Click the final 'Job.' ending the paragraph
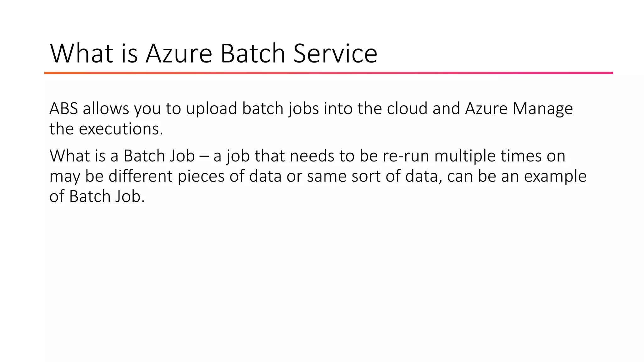Image resolution: width=644 pixels, height=362 pixels. pyautogui.click(x=130, y=196)
